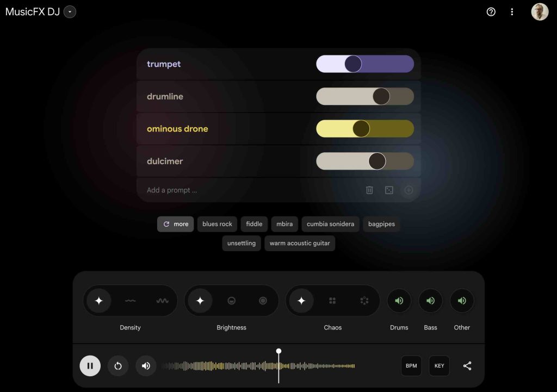
Task: Click the plus icon to add prompt
Action: pos(409,190)
